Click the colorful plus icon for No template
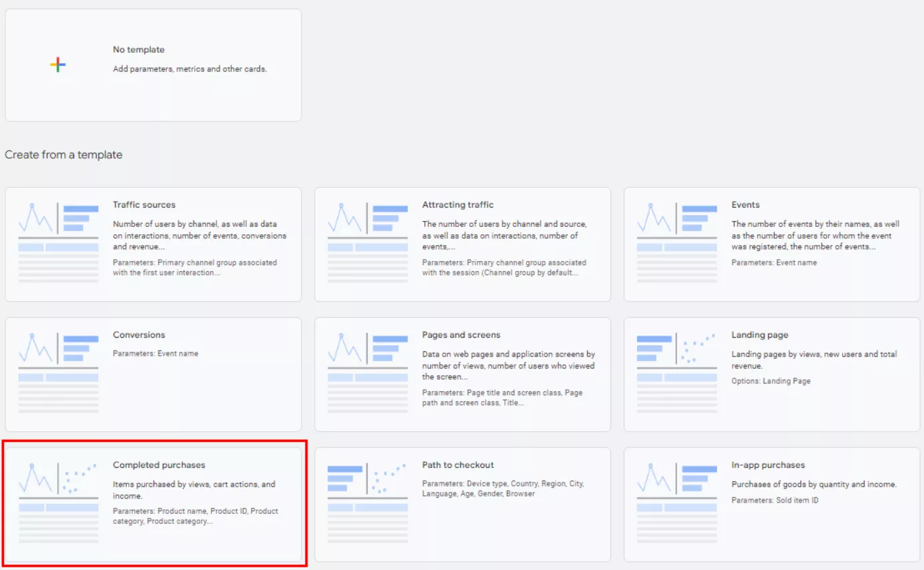This screenshot has width=924, height=570. (58, 65)
